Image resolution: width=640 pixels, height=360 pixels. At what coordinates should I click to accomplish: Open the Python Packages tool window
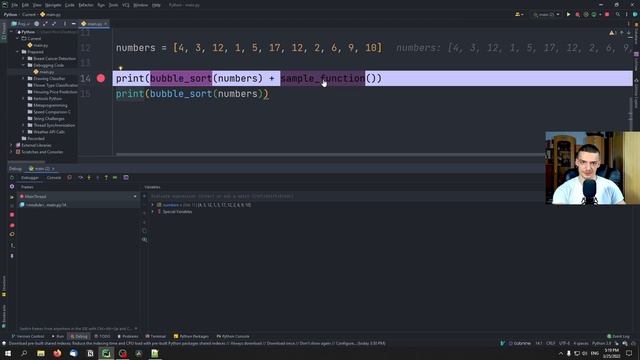pos(191,336)
